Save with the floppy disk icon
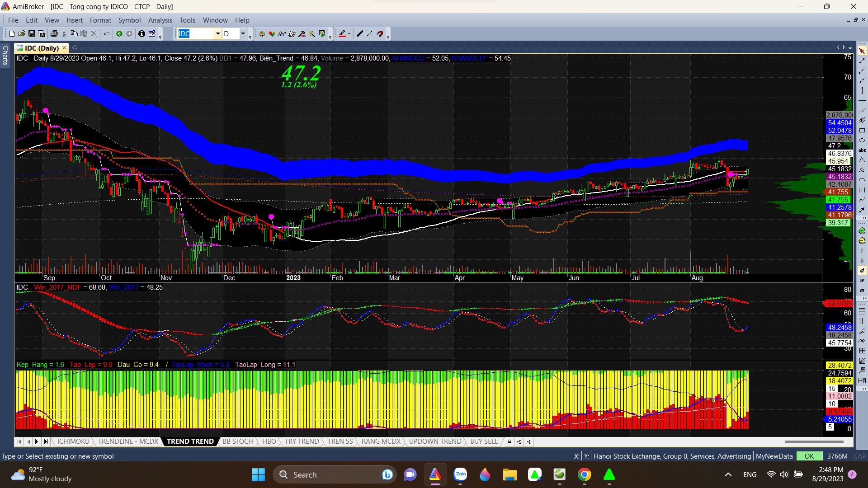Viewport: 868px width, 488px height. click(31, 33)
